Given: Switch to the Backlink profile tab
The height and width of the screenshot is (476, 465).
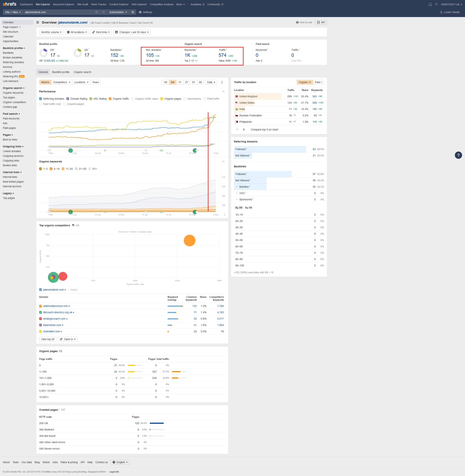Looking at the screenshot, I should click(x=61, y=72).
